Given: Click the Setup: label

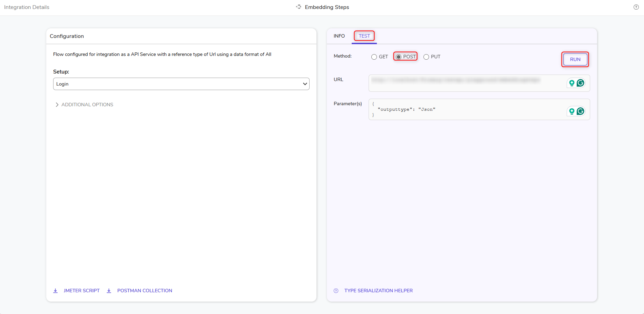Looking at the screenshot, I should pos(61,72).
